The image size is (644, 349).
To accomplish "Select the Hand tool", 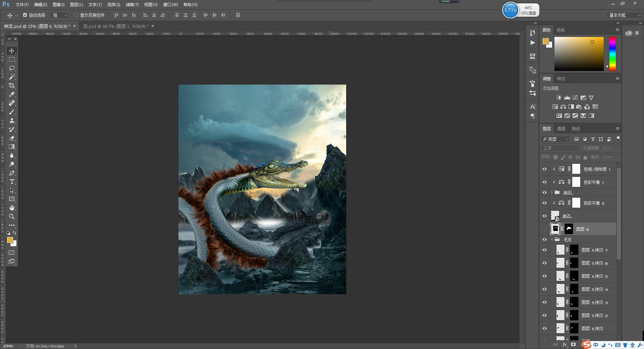I will [12, 208].
